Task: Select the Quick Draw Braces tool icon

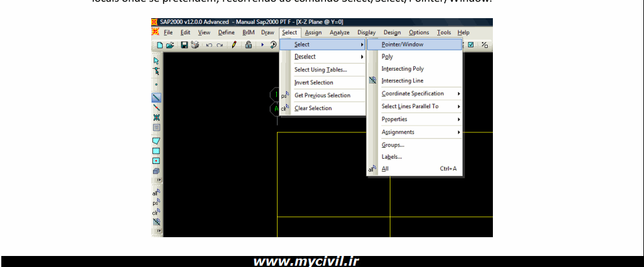Action: point(156,117)
